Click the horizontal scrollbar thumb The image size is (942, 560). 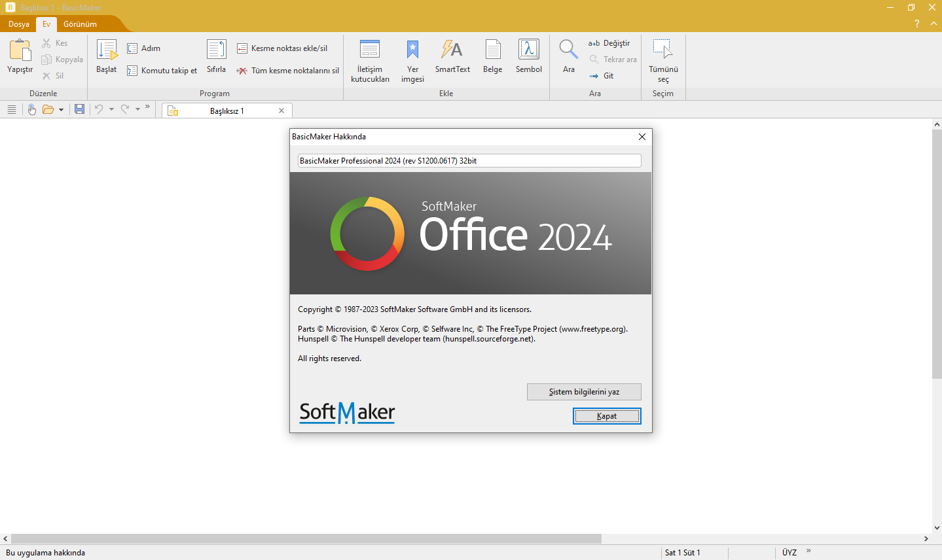coord(306,539)
